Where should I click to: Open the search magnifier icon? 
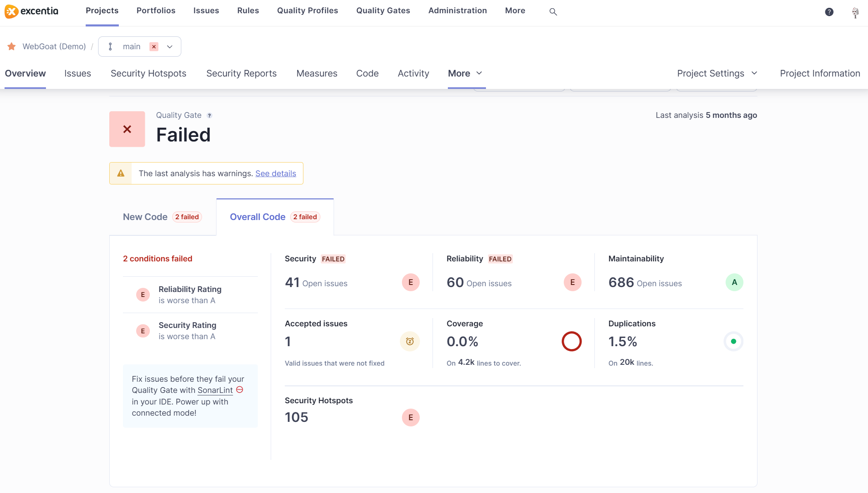[553, 12]
